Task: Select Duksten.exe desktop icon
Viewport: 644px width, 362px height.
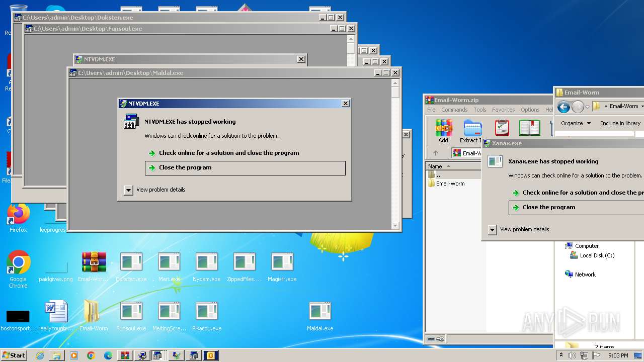Action: click(131, 267)
